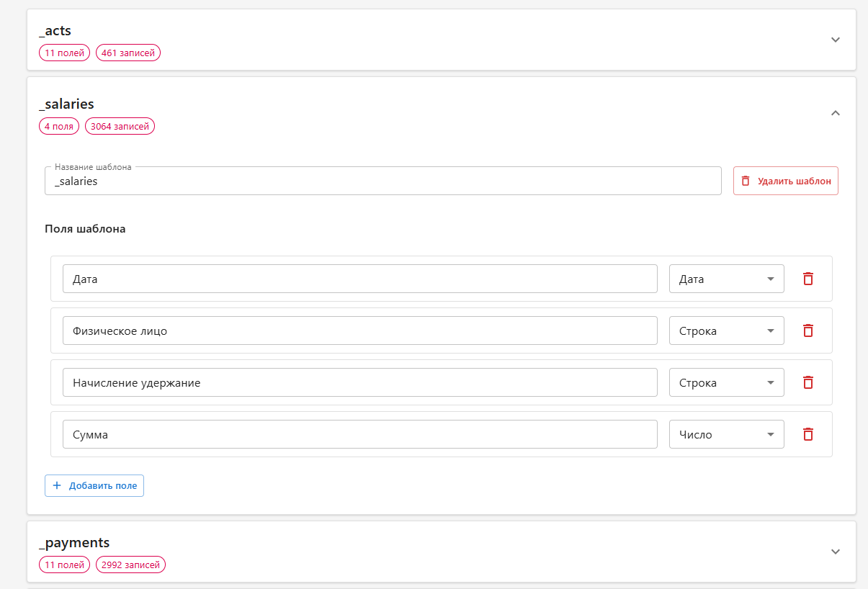Remove the Начисление удержание field trash icon
Image resolution: width=868 pixels, height=589 pixels.
coord(808,382)
